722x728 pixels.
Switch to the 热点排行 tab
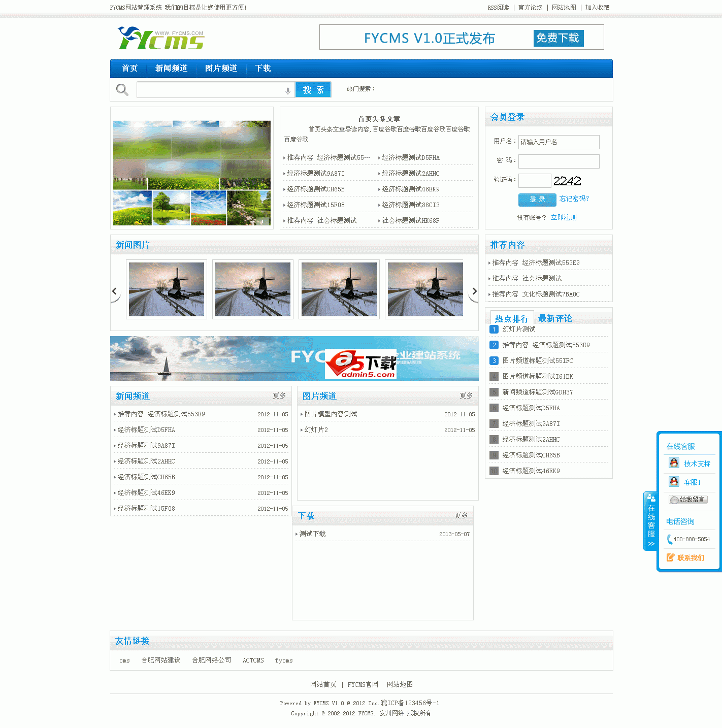coord(511,318)
